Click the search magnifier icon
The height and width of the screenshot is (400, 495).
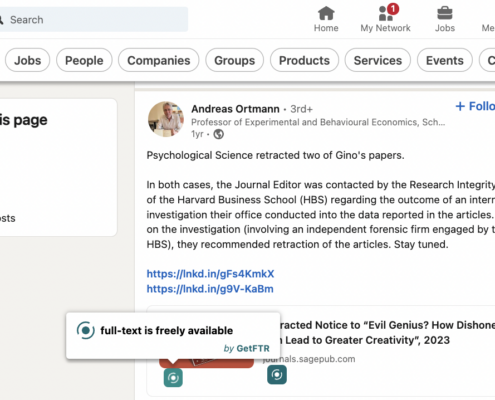point(1,20)
